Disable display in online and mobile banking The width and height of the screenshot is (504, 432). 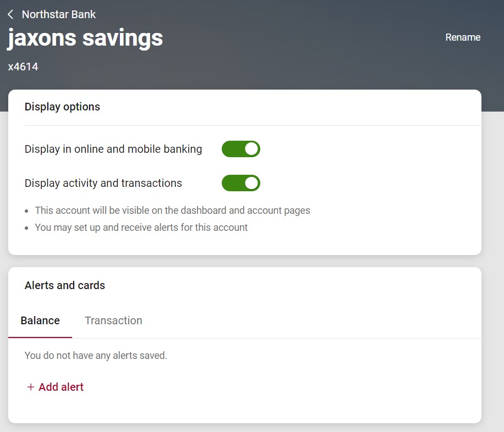pyautogui.click(x=241, y=149)
